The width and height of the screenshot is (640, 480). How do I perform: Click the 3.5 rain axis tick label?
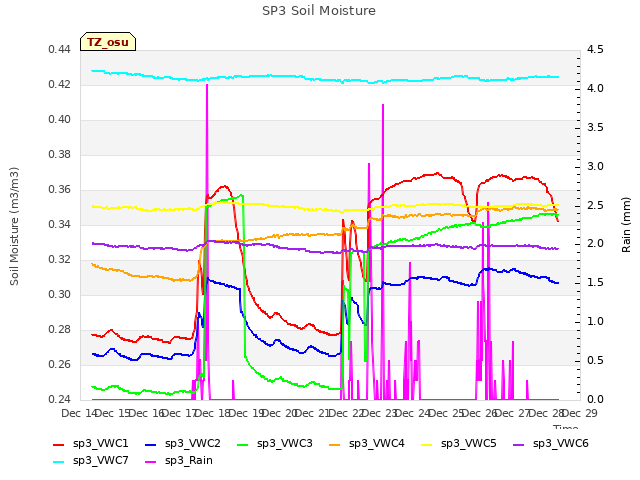(595, 128)
